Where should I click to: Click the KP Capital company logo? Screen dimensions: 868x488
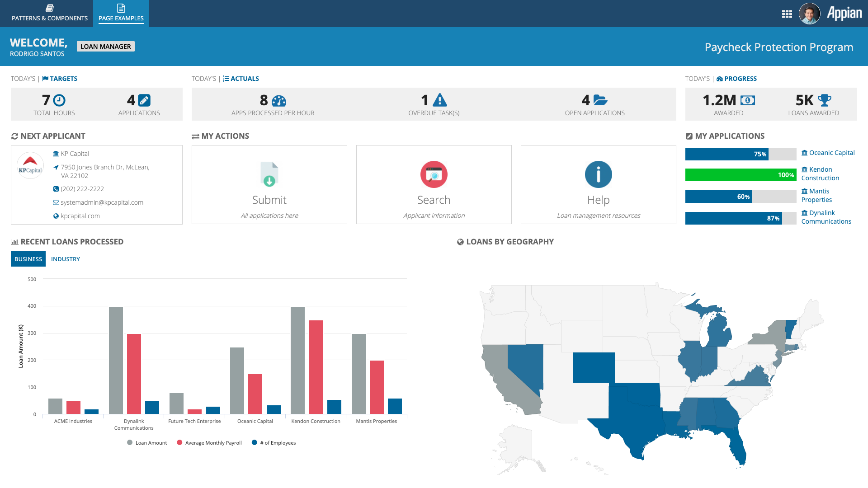tap(30, 165)
